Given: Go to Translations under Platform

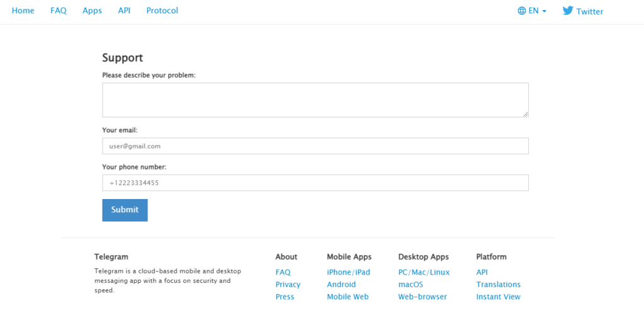Looking at the screenshot, I should (x=498, y=285).
